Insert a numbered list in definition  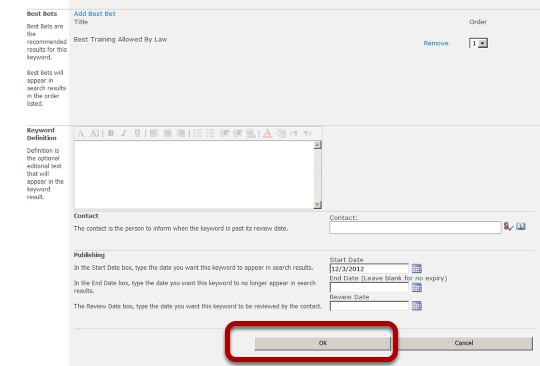[x=197, y=133]
